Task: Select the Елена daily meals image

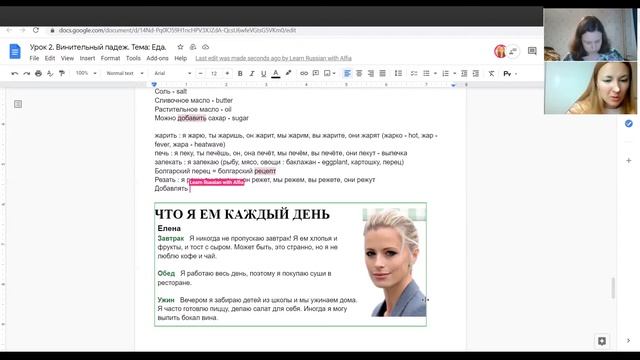Action: coord(291,264)
